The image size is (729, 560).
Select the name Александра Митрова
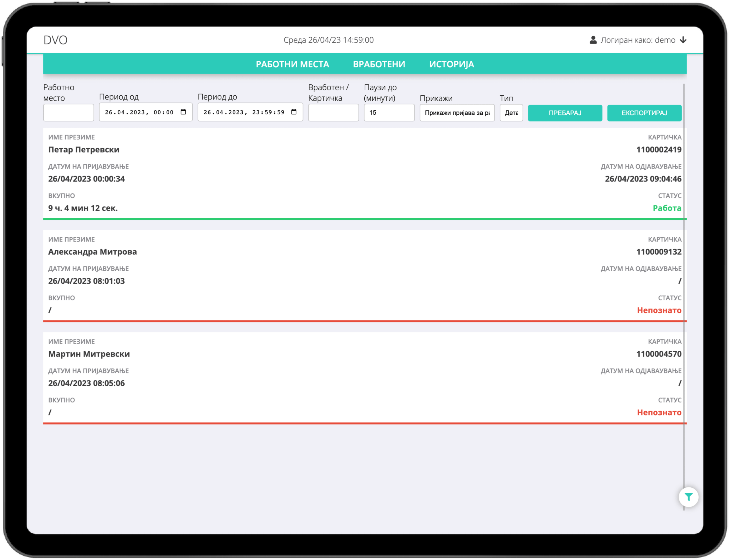(x=93, y=252)
